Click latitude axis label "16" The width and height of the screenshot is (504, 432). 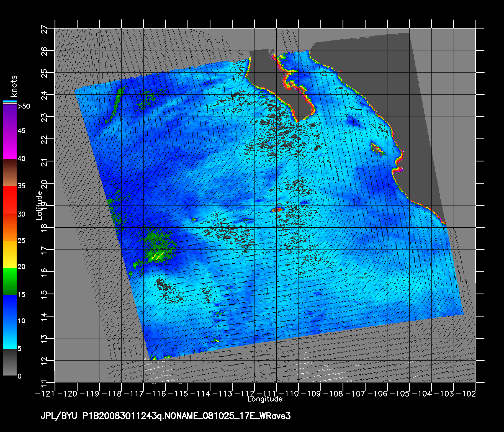click(44, 273)
